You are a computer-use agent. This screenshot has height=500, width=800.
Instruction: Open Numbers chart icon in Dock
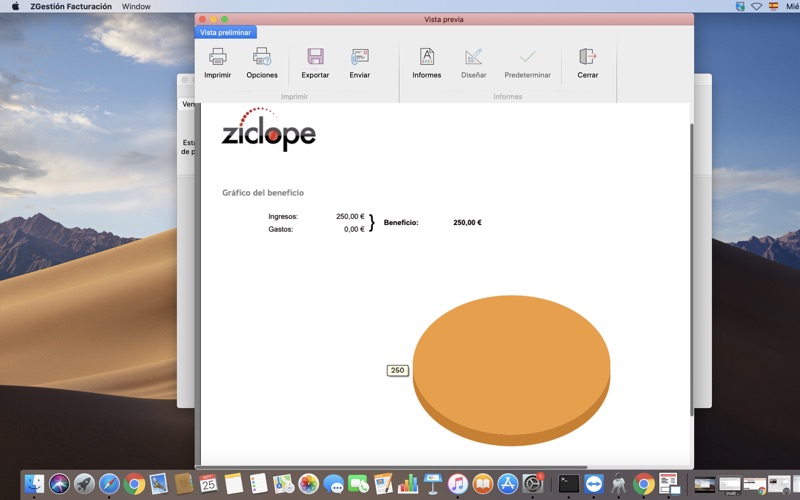coord(408,484)
